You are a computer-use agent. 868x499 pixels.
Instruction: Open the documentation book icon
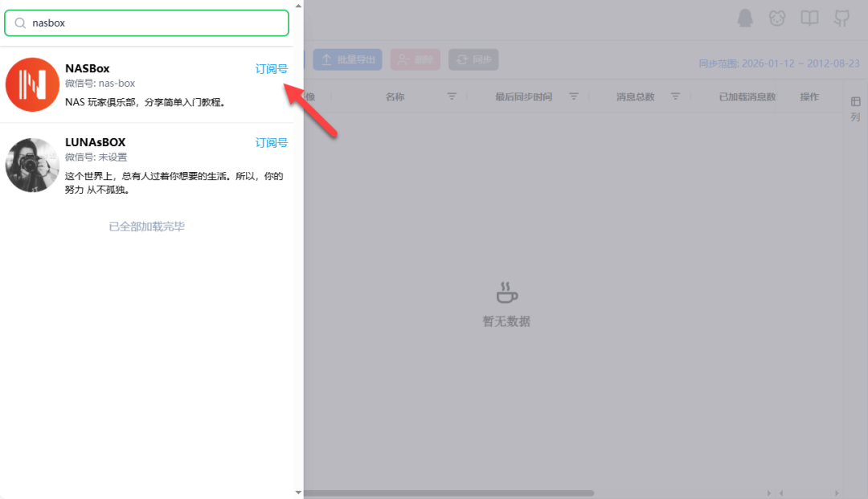(x=809, y=18)
